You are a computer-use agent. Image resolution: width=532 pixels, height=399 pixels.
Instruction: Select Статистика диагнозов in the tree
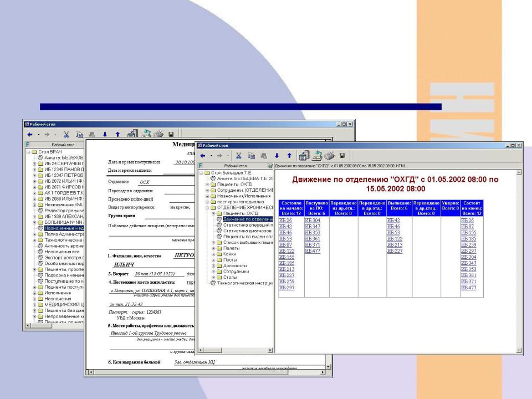[x=247, y=231]
